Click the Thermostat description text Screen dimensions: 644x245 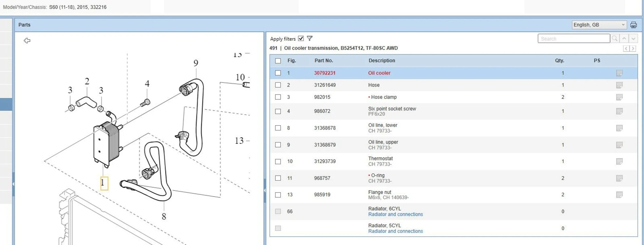tap(380, 159)
